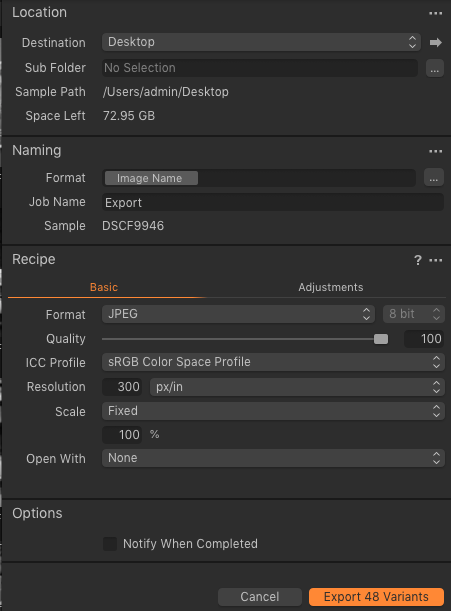
Task: Open the Naming panel's three-dot menu
Action: (x=435, y=151)
